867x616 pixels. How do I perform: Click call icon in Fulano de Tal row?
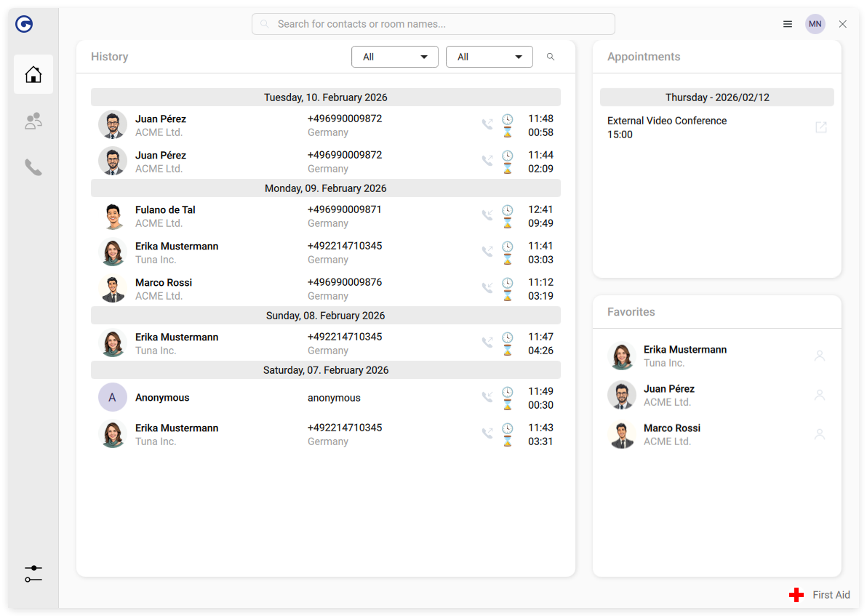[487, 216]
